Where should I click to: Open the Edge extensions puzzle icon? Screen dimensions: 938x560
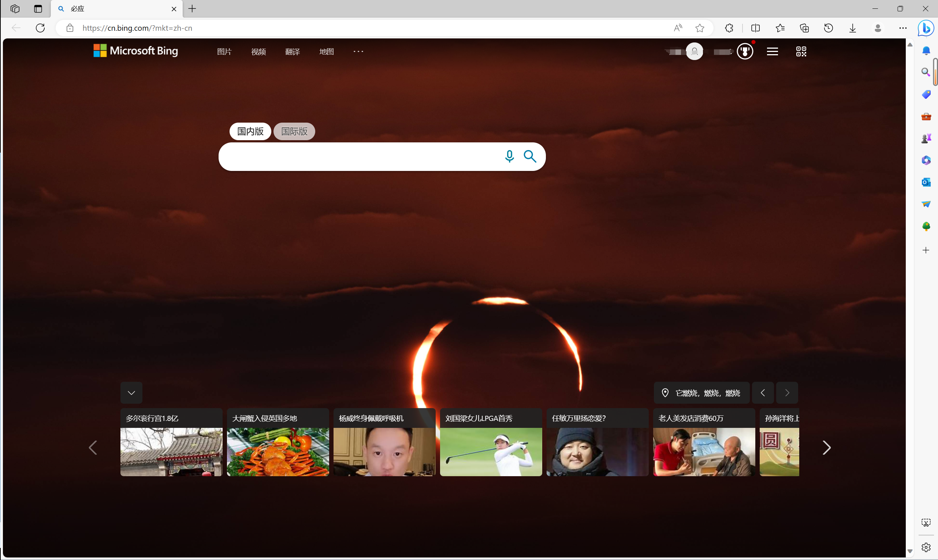729,28
